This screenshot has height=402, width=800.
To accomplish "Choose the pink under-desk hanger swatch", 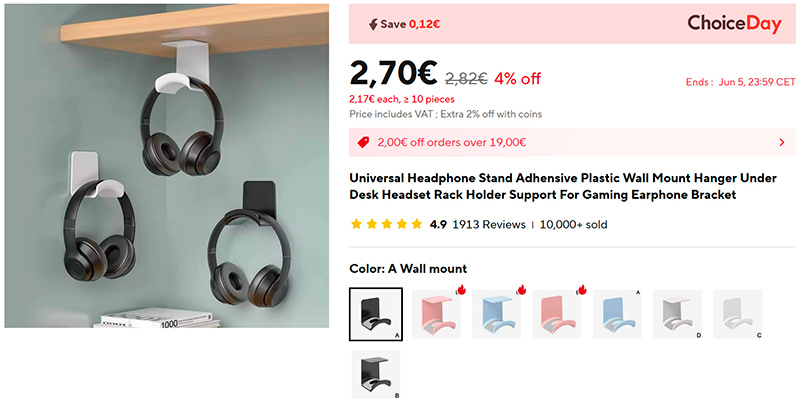I will click(x=436, y=314).
